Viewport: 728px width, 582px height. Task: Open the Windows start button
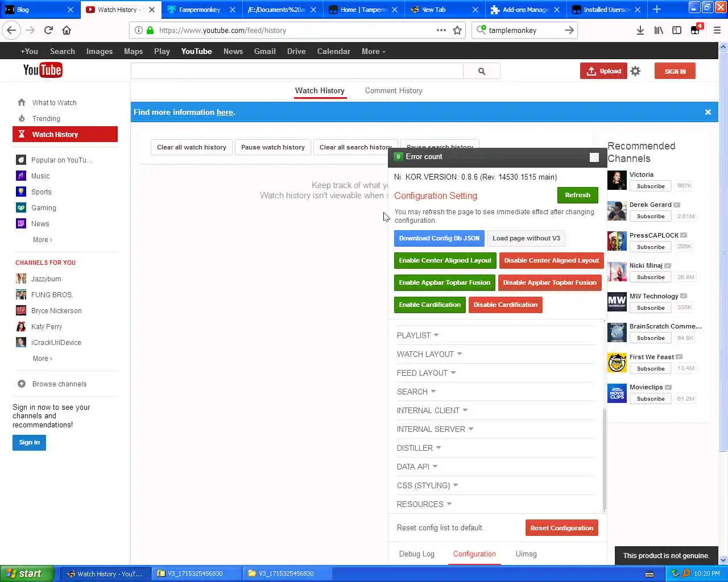click(27, 573)
